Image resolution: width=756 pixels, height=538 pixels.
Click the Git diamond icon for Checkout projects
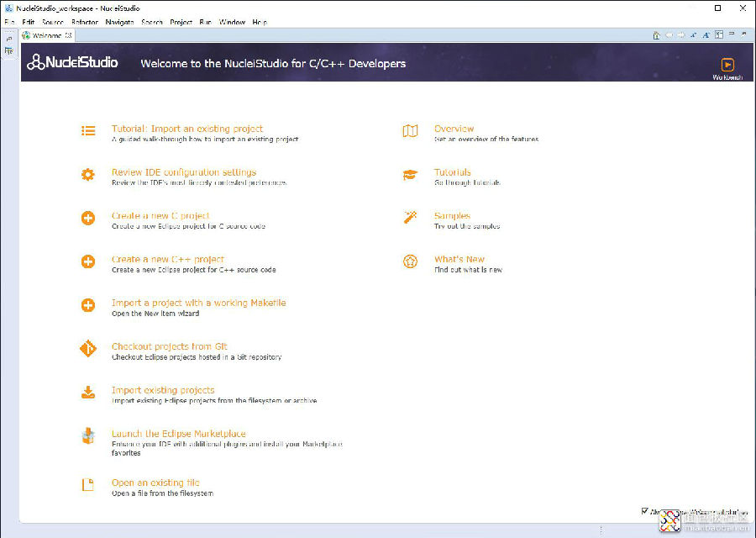pyautogui.click(x=87, y=348)
